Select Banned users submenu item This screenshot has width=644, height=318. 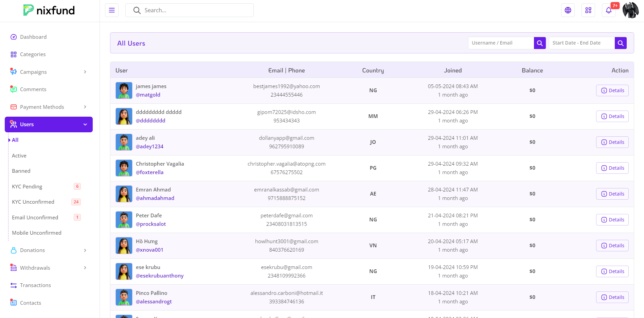[x=21, y=171]
